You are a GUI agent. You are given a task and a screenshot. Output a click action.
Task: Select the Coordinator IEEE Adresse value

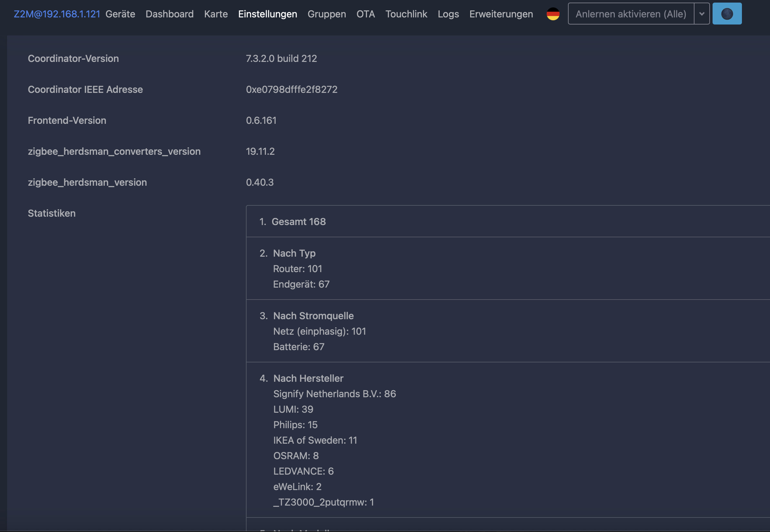click(291, 89)
